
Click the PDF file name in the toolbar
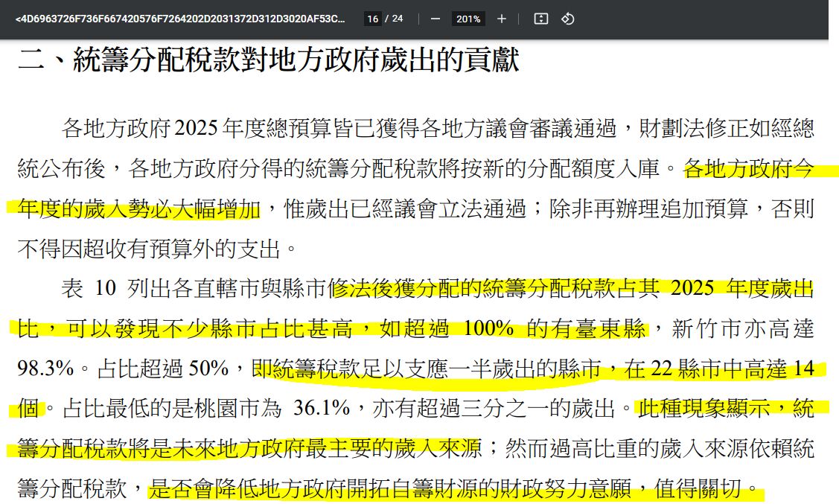[179, 19]
